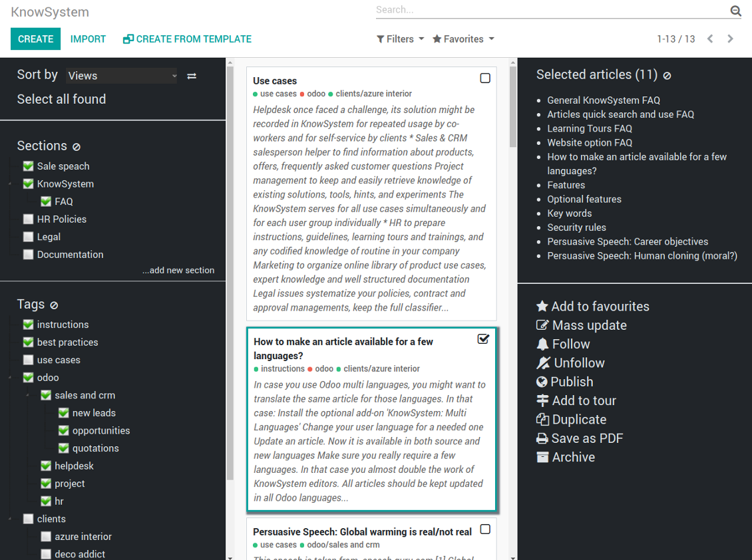Click the Unfollow crossed-bell icon
The image size is (752, 560).
(x=543, y=363)
